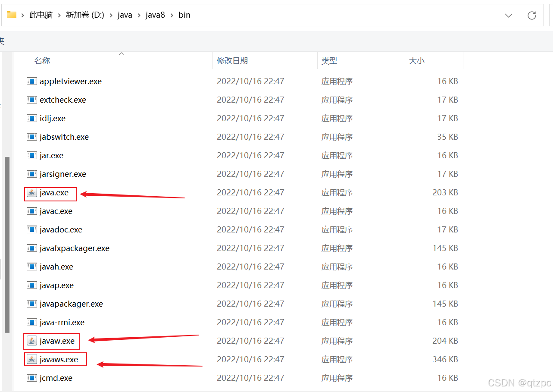Click the 应用程序 type of javac.exe
The image size is (553, 392).
coord(337,211)
